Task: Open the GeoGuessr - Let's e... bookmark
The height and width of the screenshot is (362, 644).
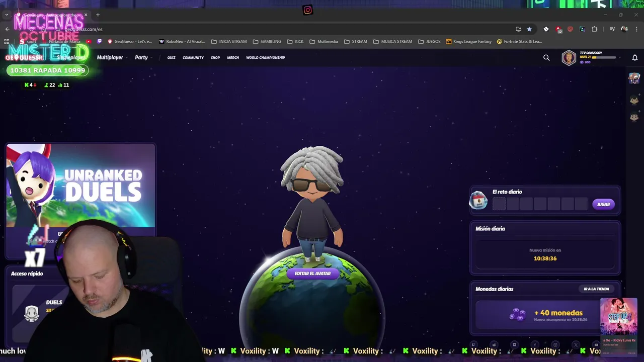Action: click(x=129, y=41)
